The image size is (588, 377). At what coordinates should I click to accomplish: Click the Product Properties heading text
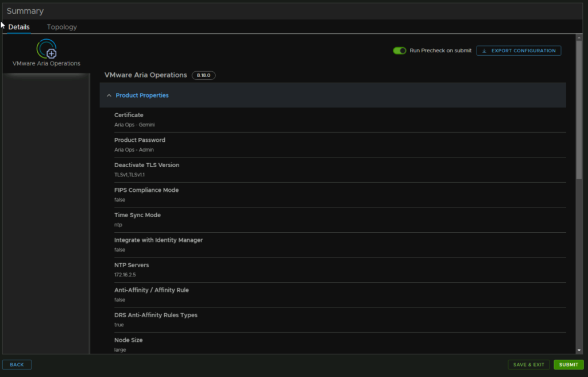click(142, 95)
